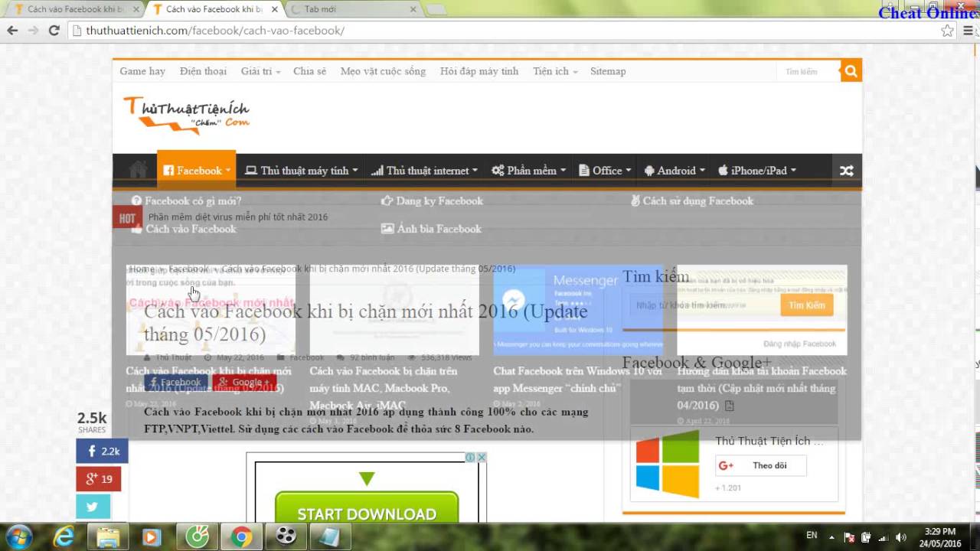The width and height of the screenshot is (980, 551).
Task: Open the Điện thoại menu item
Action: (x=203, y=71)
